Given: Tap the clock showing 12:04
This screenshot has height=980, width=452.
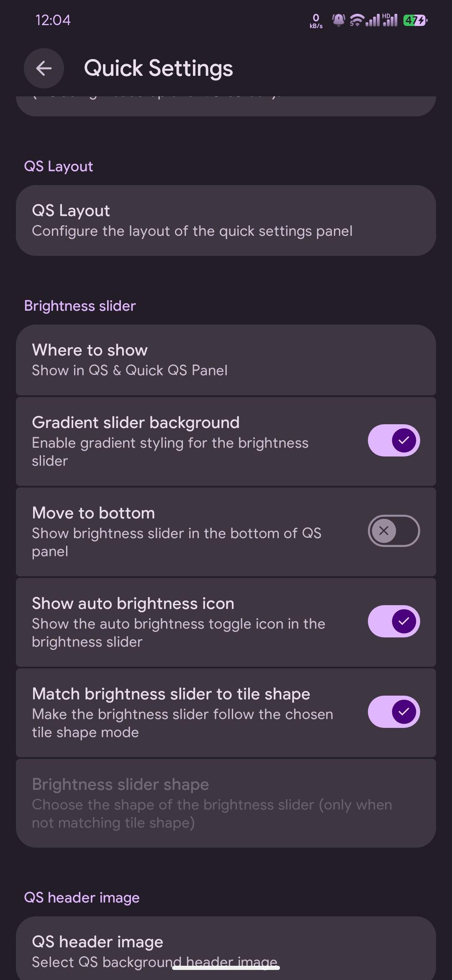Looking at the screenshot, I should pyautogui.click(x=53, y=20).
